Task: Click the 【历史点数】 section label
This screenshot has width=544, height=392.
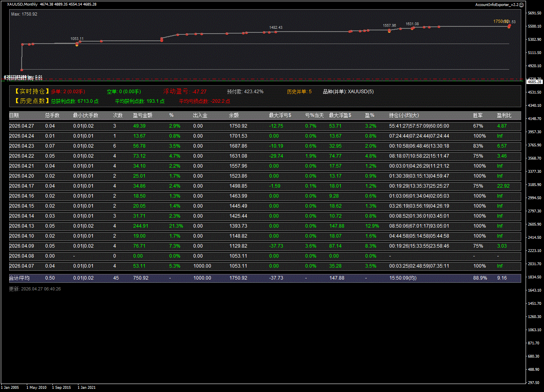Action: (30, 101)
